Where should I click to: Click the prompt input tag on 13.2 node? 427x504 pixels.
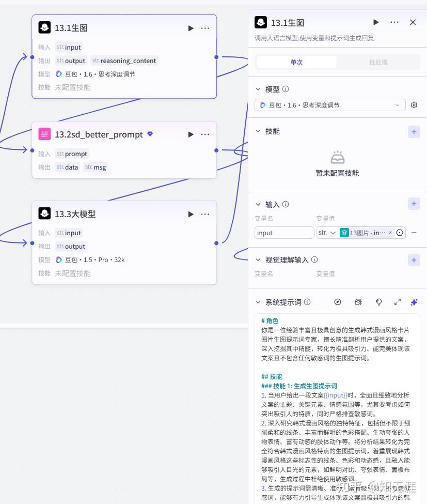pyautogui.click(x=72, y=154)
